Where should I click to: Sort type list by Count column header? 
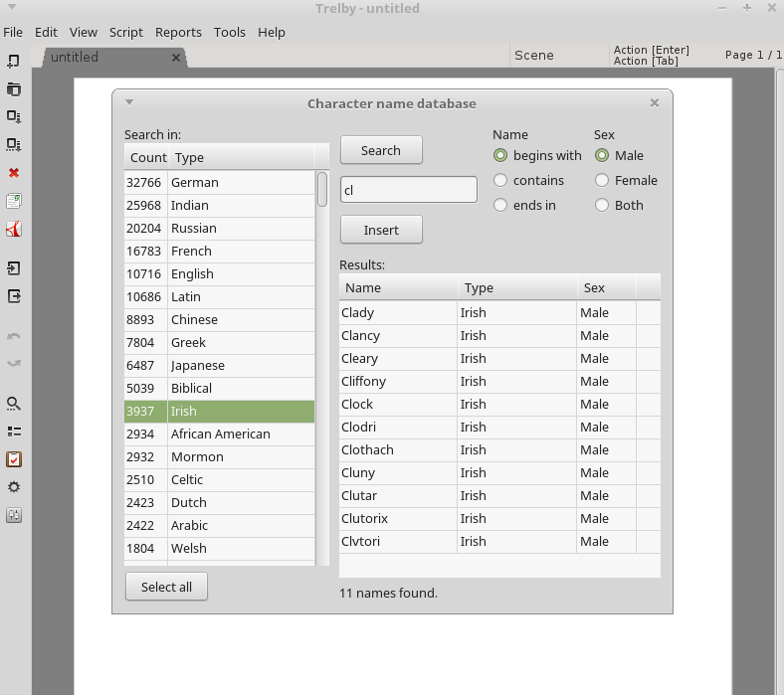(x=147, y=157)
